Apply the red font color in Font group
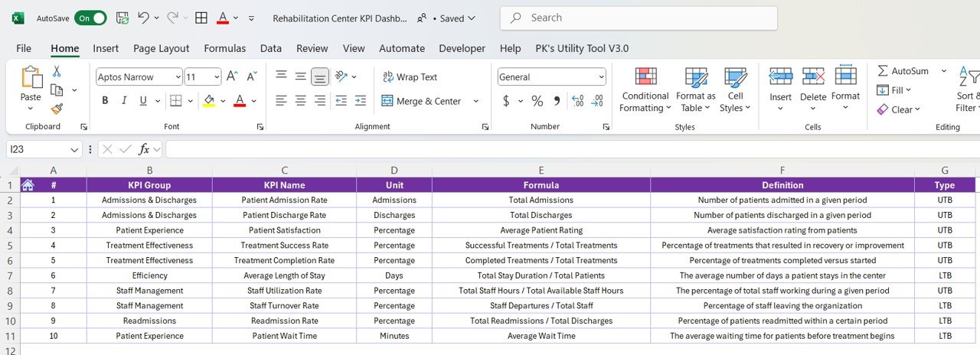 click(x=239, y=101)
